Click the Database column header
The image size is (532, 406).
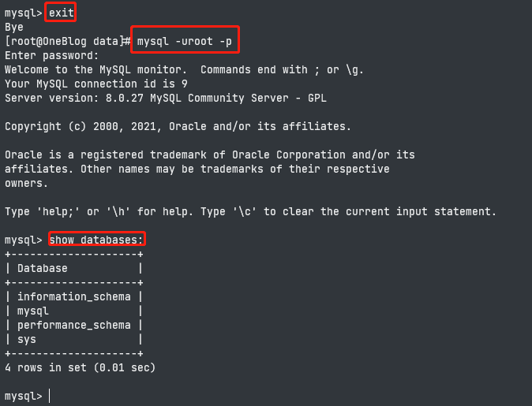tap(43, 268)
